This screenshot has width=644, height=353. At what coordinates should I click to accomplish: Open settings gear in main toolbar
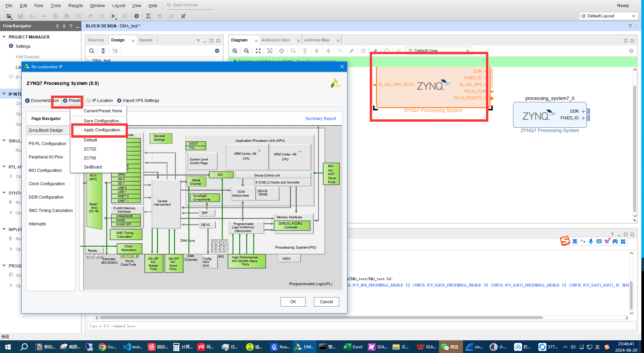(137, 16)
